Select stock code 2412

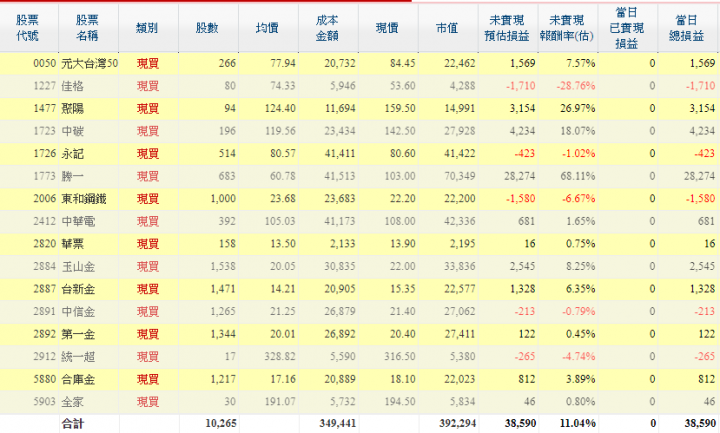click(45, 221)
